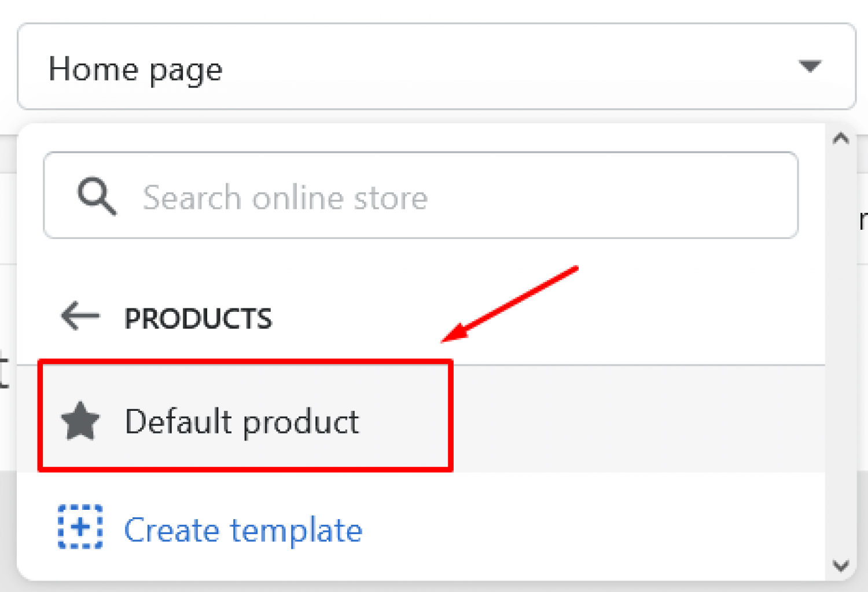Click the PRODUCTS section heading
The width and height of the screenshot is (868, 592).
198,319
